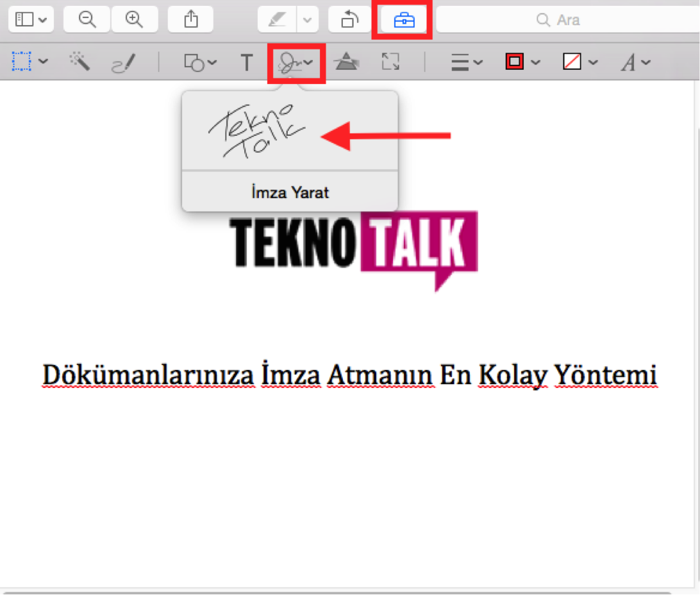Select the Instant Alpha magic wand
This screenshot has width=700, height=595.
(80, 62)
